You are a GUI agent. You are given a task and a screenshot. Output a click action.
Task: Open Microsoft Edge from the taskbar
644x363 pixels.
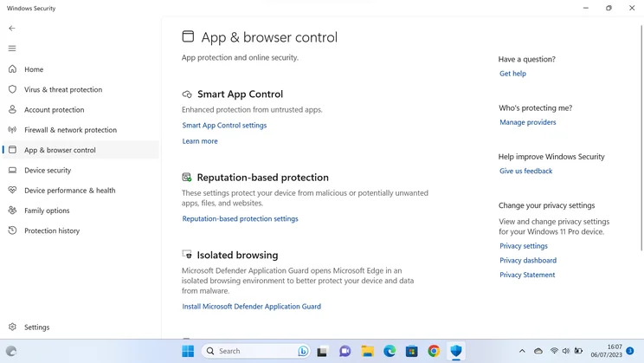pyautogui.click(x=390, y=351)
